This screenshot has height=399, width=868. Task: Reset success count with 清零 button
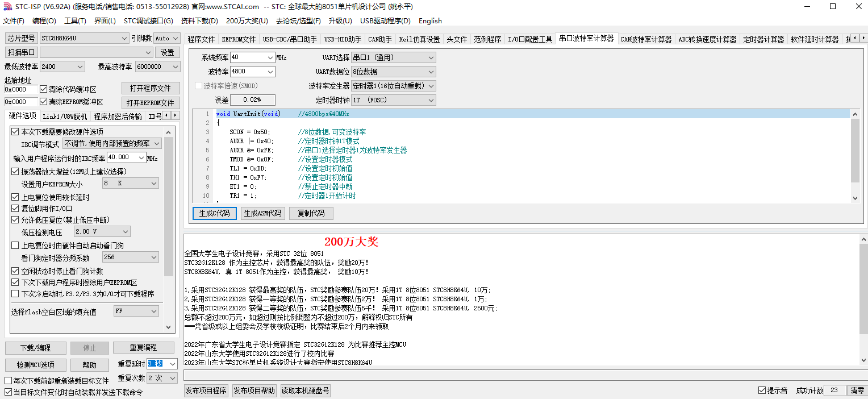(x=857, y=390)
